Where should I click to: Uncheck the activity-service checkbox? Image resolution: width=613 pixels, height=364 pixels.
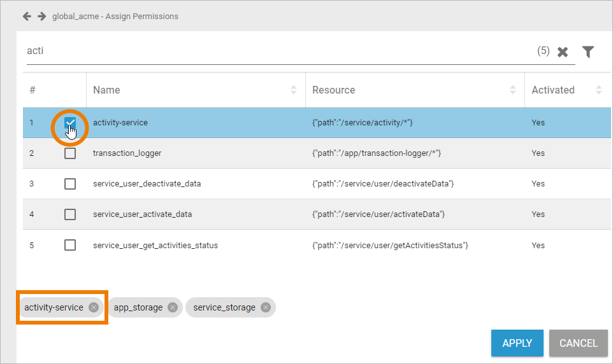click(70, 123)
